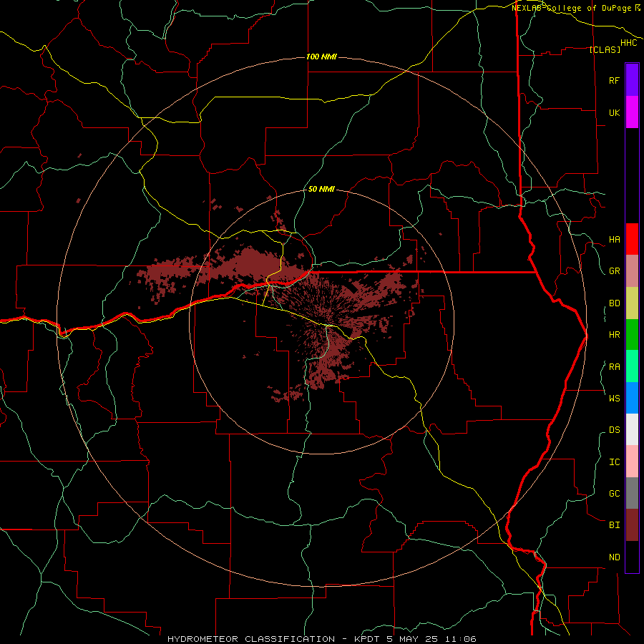Click 'HYDROMETEOR CLASSIFICATION' title at bottom
The image size is (644, 644).
(251, 639)
